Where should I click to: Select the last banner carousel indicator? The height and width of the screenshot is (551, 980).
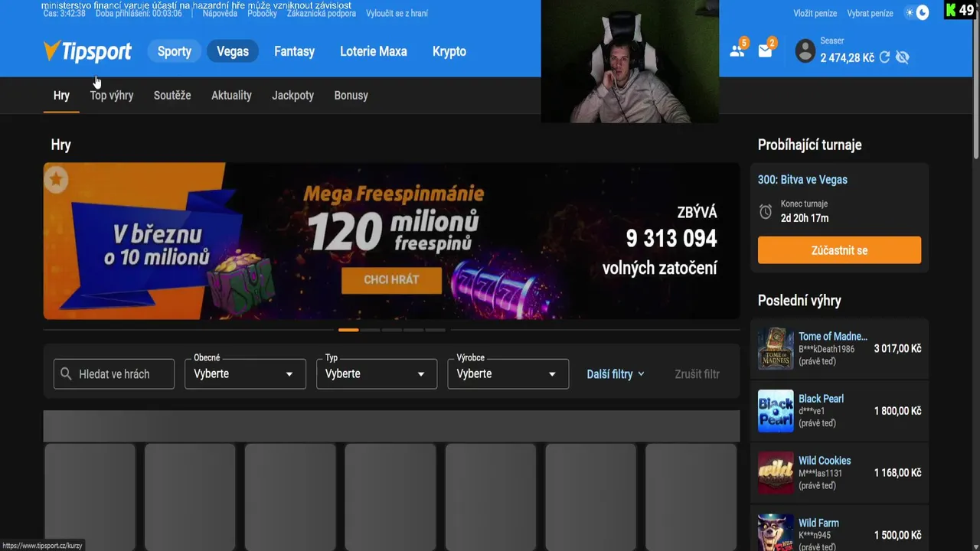click(x=436, y=330)
